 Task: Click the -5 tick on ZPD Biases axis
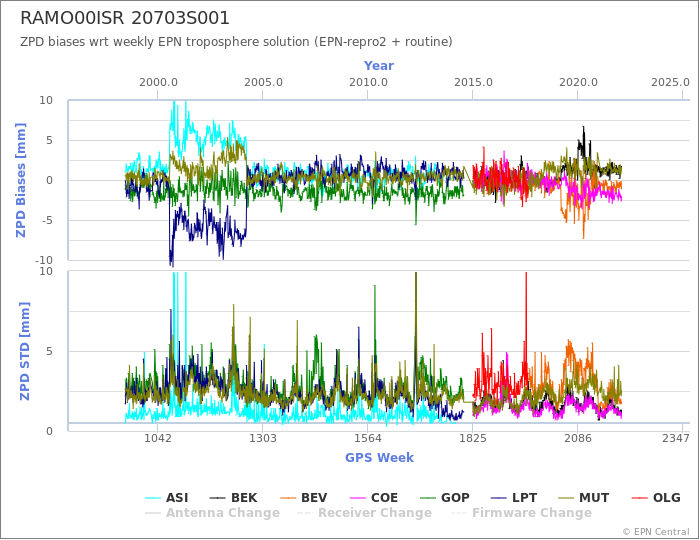coord(47,220)
